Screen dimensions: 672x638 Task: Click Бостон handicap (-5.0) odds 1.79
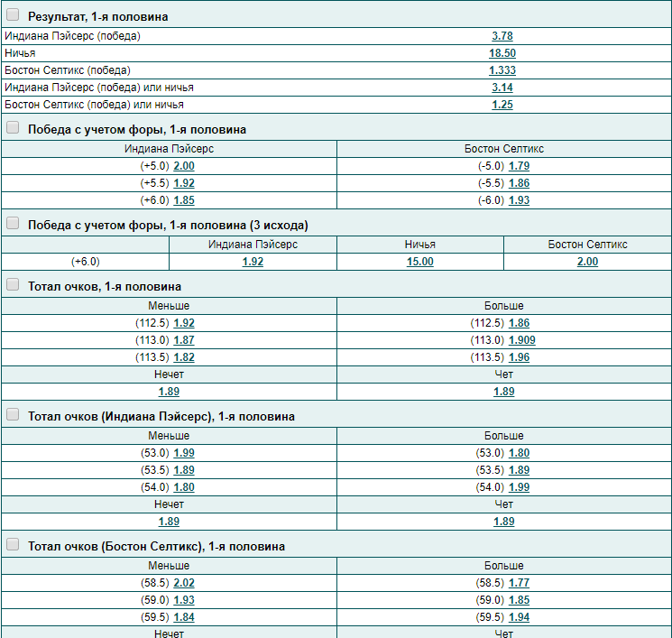(x=519, y=166)
